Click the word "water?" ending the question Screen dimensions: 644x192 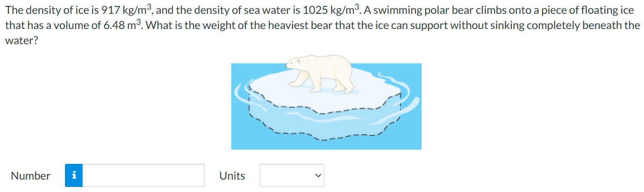21,41
